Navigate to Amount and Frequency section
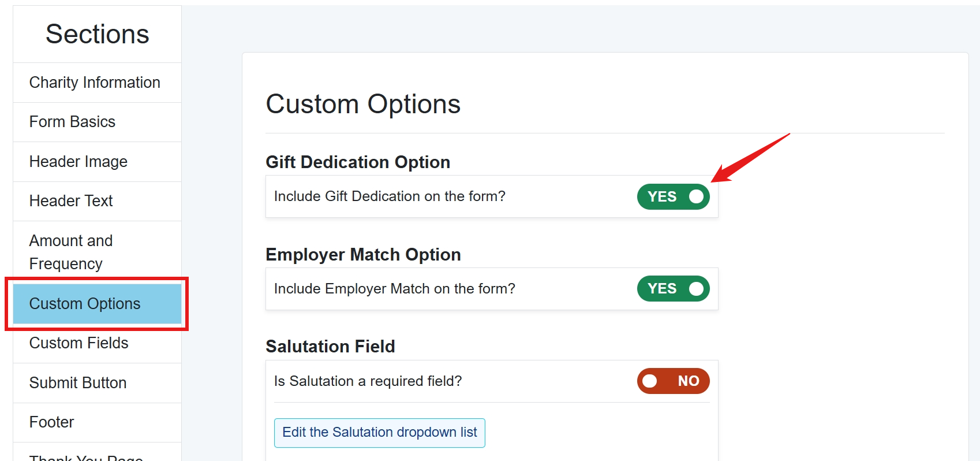980x461 pixels. pyautogui.click(x=71, y=252)
